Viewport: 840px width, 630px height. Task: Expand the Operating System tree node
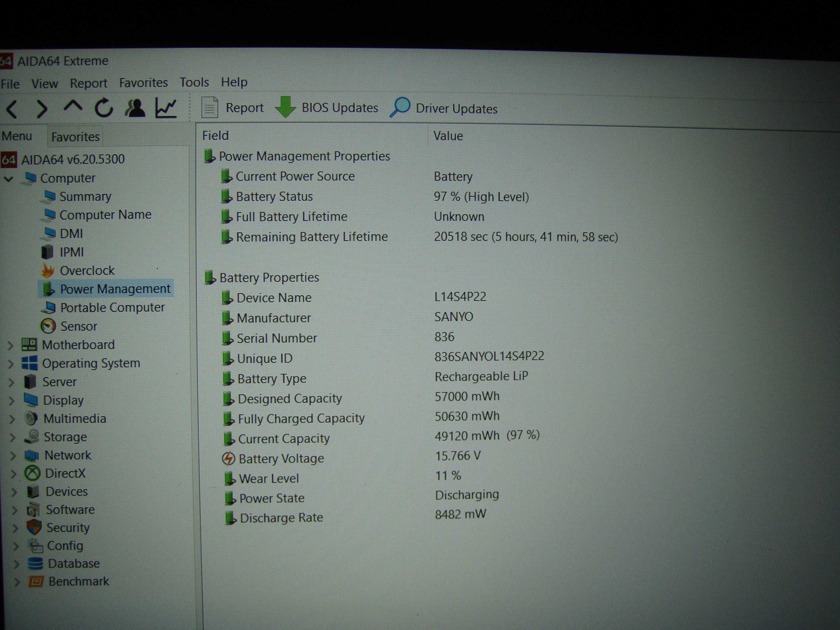(x=11, y=364)
